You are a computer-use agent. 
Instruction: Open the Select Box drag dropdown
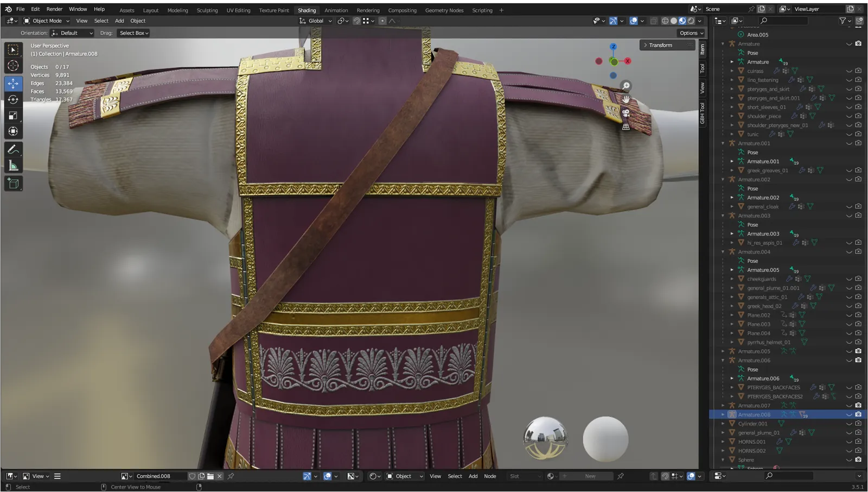coord(134,33)
